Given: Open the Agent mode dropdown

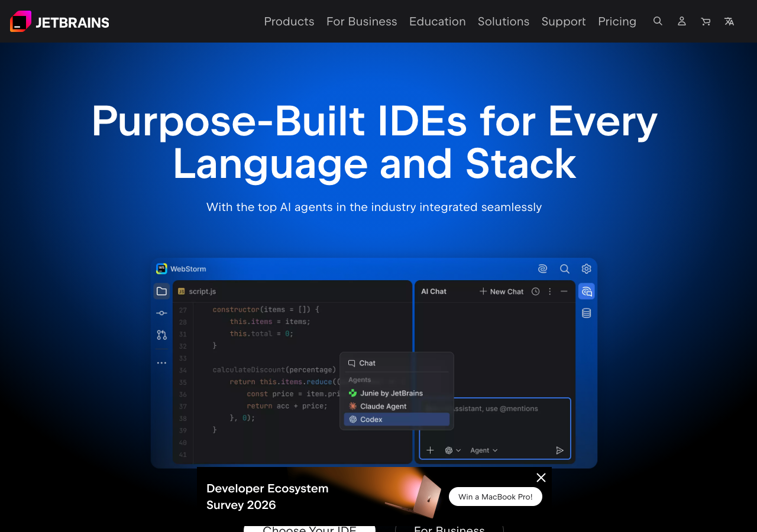Looking at the screenshot, I should point(484,450).
